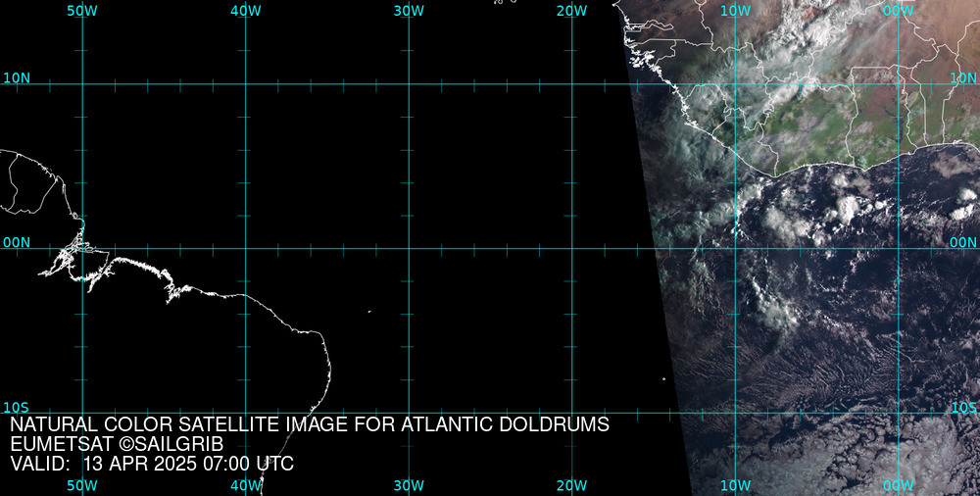Click the 10W label on the bottom edge
The height and width of the screenshot is (496, 980).
coord(735,485)
